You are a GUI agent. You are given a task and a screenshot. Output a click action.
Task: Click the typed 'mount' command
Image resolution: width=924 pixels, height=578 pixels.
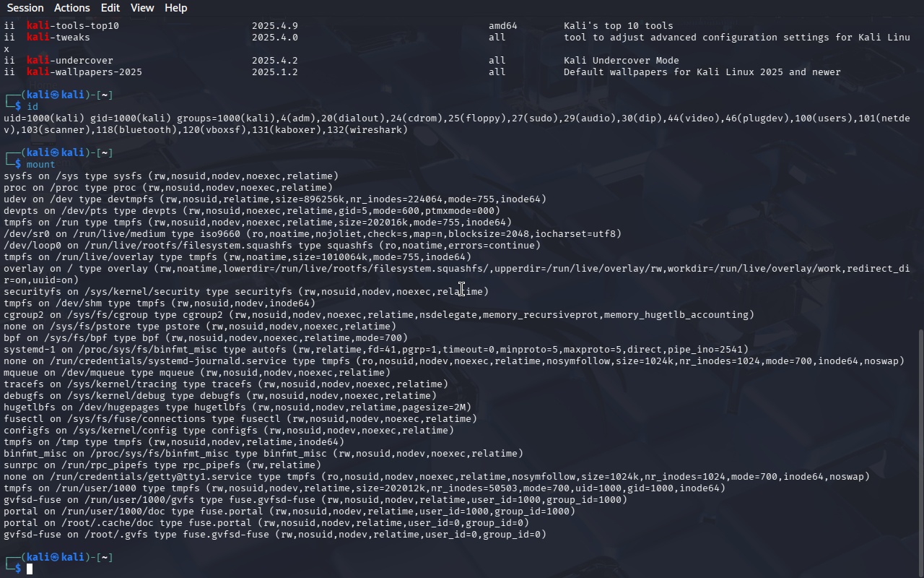41,165
